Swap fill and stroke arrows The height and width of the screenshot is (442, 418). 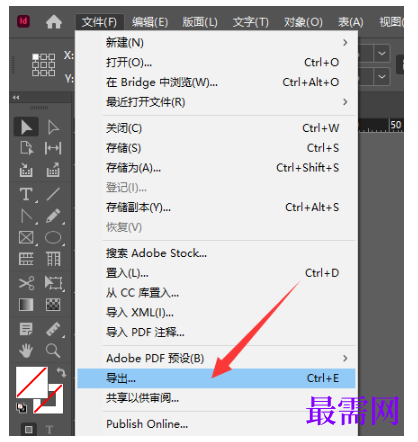pyautogui.click(x=61, y=372)
